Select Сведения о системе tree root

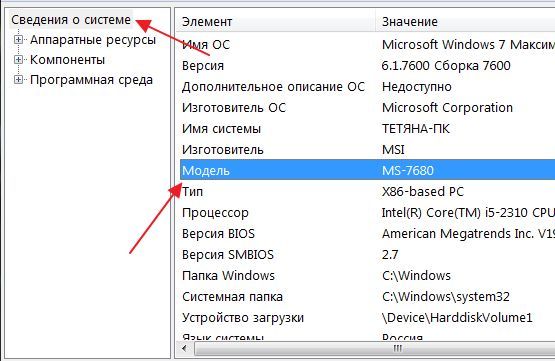pyautogui.click(x=71, y=20)
